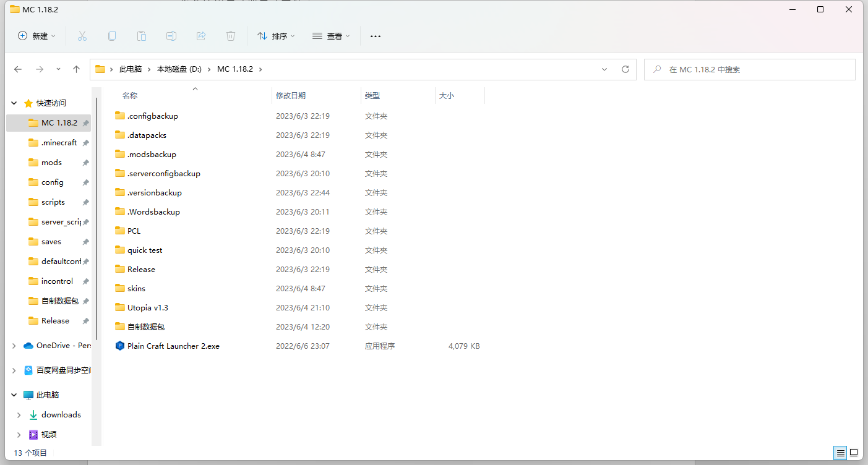Click the 4,079 KB size value
The width and height of the screenshot is (868, 465).
(x=464, y=346)
